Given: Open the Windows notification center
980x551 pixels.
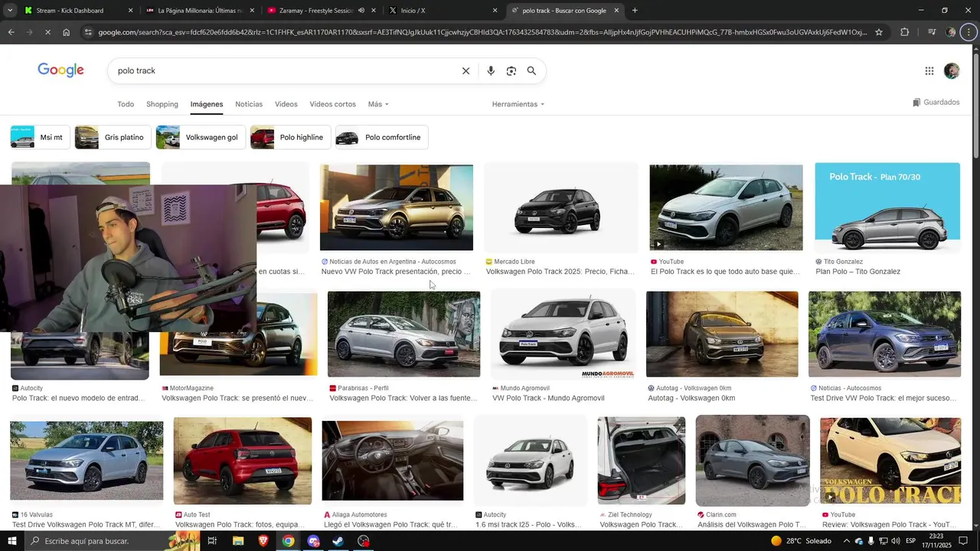Looking at the screenshot, I should coord(964,541).
